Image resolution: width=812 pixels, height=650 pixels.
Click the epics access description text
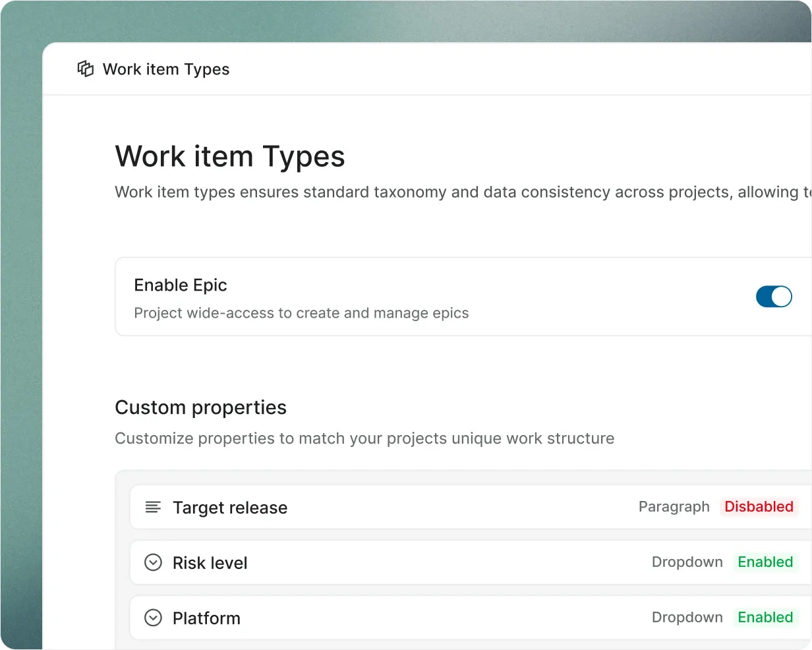tap(301, 313)
